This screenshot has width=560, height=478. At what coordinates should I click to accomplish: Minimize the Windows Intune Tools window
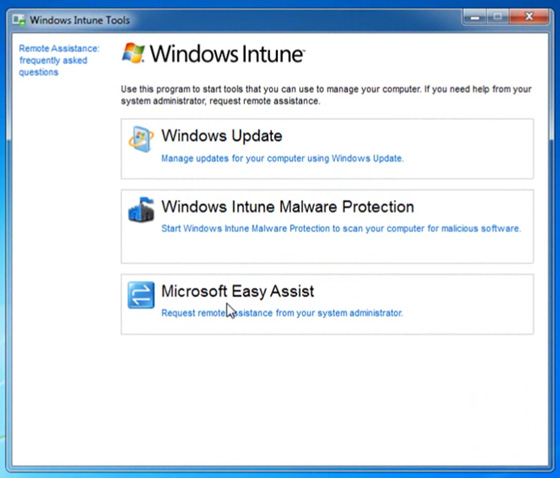tap(475, 17)
